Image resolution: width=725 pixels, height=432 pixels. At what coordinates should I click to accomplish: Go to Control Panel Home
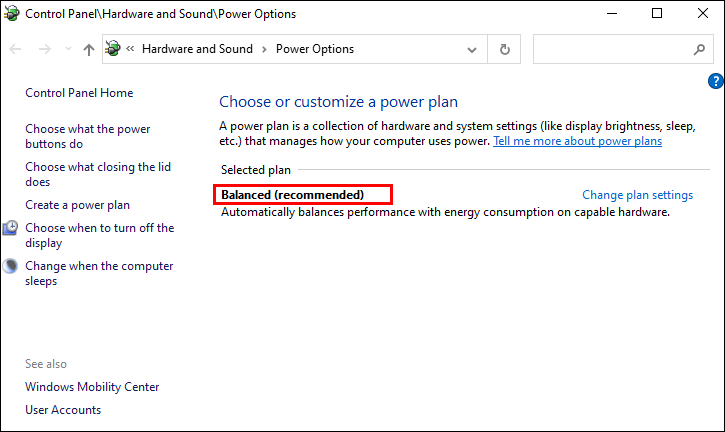(79, 93)
